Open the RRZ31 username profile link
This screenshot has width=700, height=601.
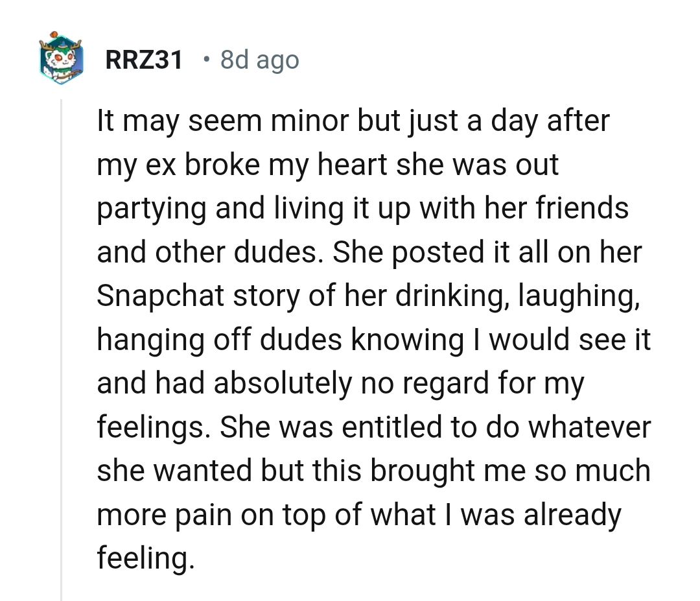point(144,61)
